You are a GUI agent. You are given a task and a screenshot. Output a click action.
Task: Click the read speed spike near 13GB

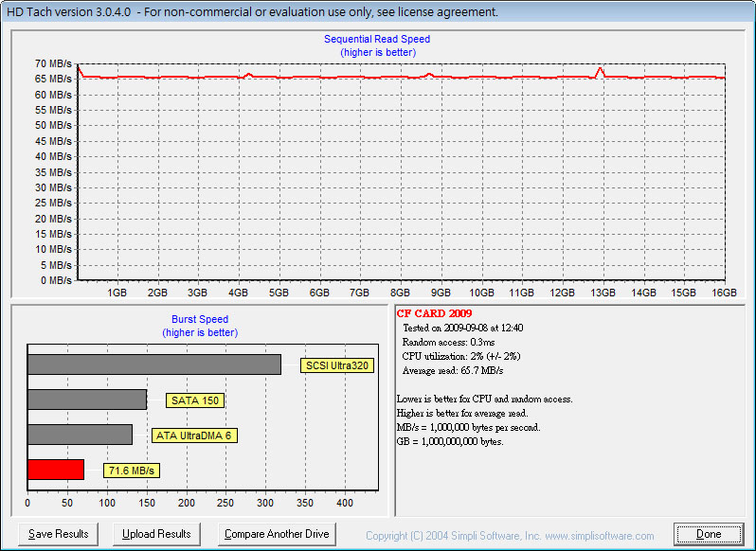point(600,71)
